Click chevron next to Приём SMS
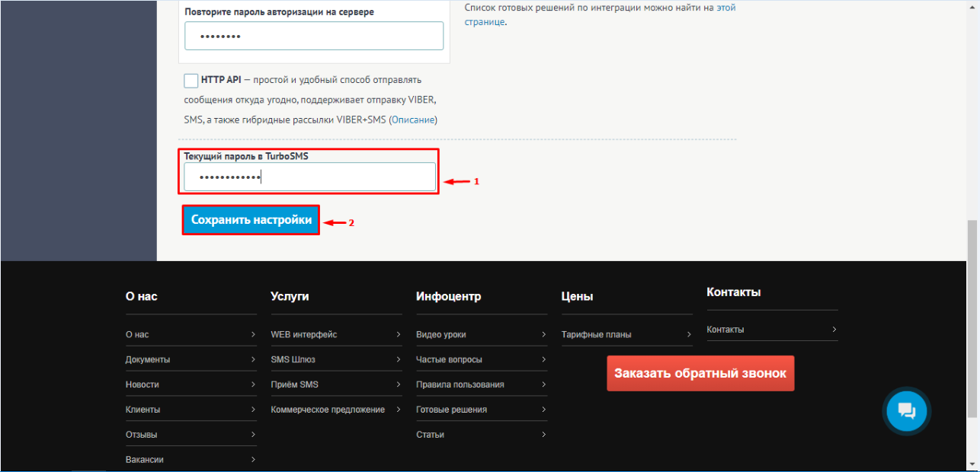Viewport: 980px width, 472px height. [399, 384]
